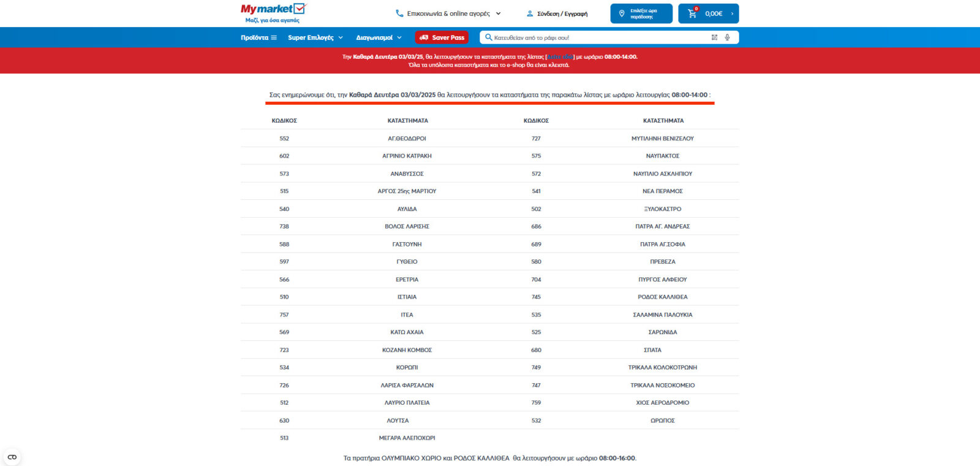
Task: Select store ΝΑΥΠΛΙΟ ΑΣΚΛΗΠΙΟΥ
Action: pyautogui.click(x=663, y=174)
